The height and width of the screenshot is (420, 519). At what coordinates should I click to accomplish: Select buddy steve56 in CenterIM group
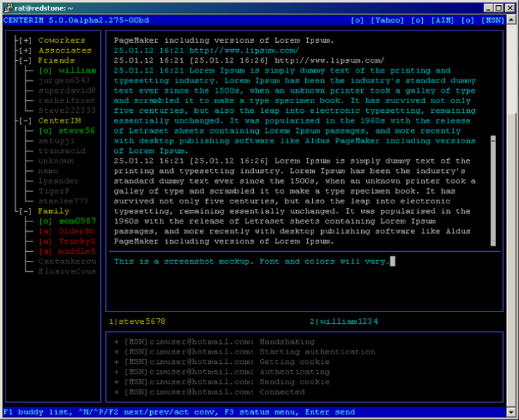point(67,131)
